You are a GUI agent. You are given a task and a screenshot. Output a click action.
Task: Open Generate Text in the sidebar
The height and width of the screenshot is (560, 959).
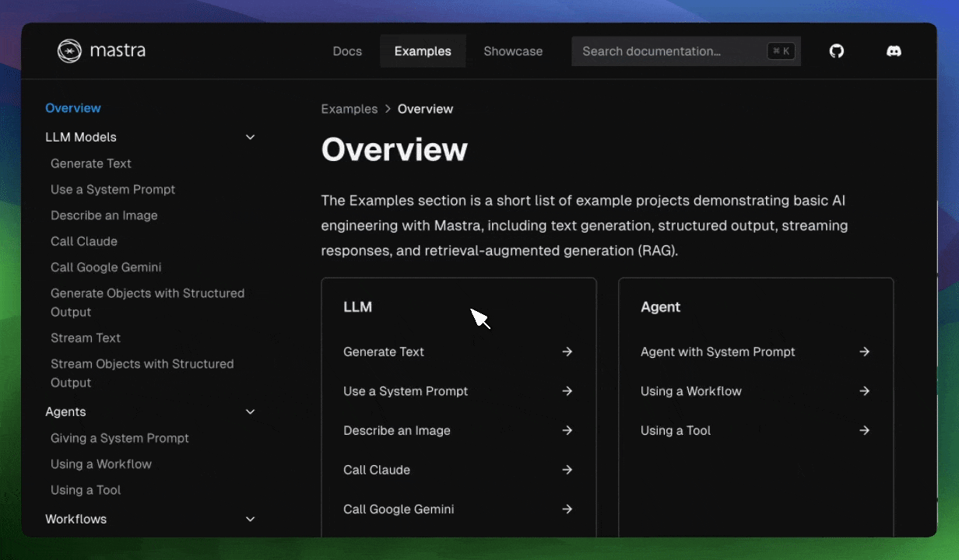91,163
